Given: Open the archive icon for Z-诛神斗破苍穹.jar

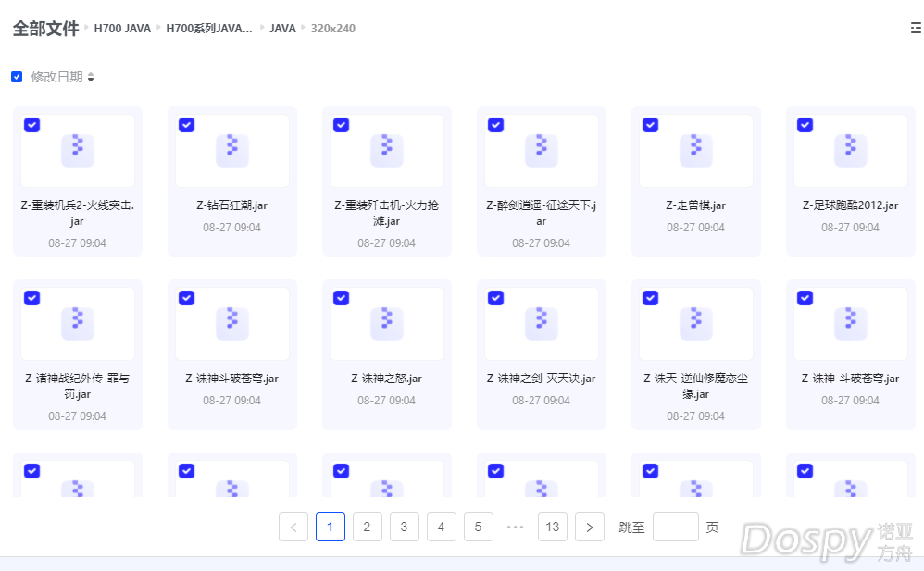Looking at the screenshot, I should point(232,324).
